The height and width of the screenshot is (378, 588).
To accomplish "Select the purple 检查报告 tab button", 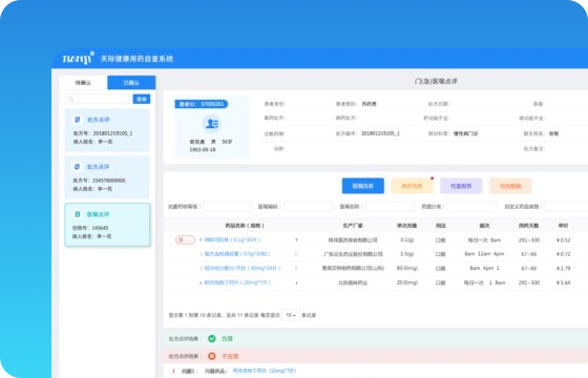I will click(x=461, y=186).
